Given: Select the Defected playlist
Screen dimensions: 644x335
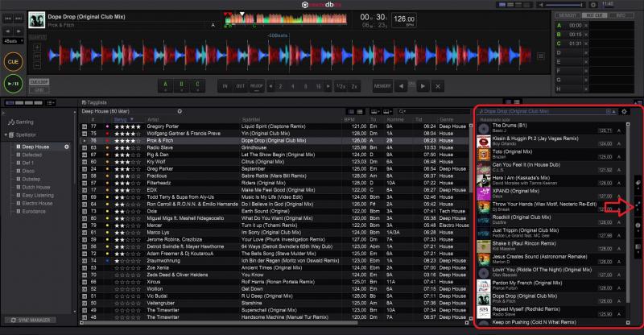Looking at the screenshot, I should point(31,155).
